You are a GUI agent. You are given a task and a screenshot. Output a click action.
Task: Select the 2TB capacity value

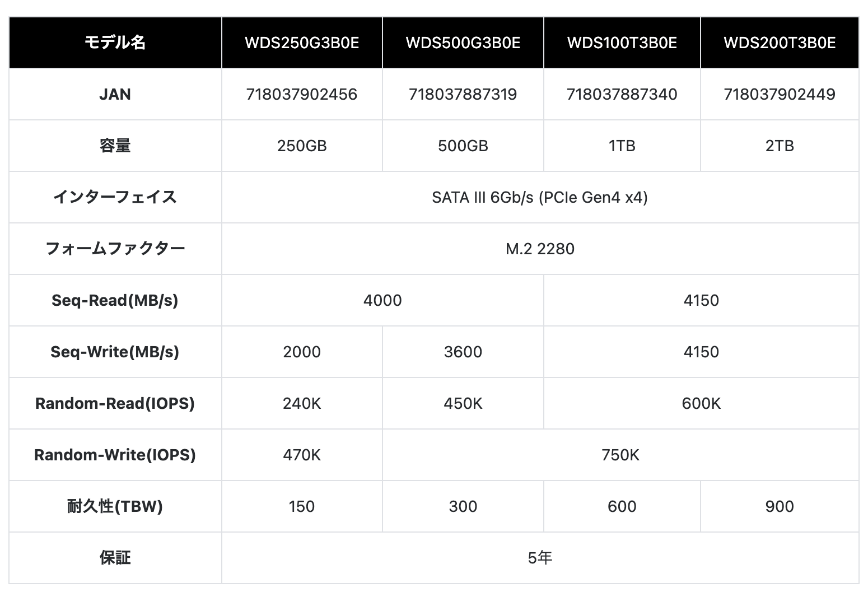tap(780, 146)
